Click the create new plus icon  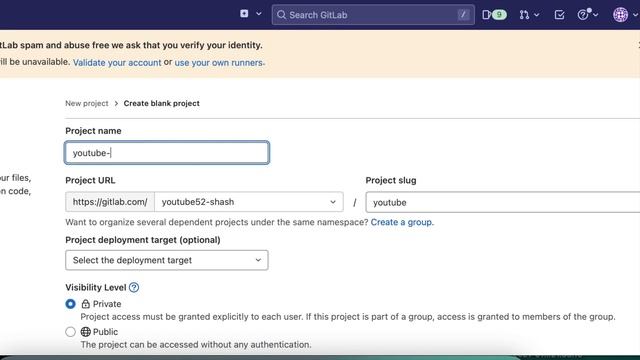(244, 14)
